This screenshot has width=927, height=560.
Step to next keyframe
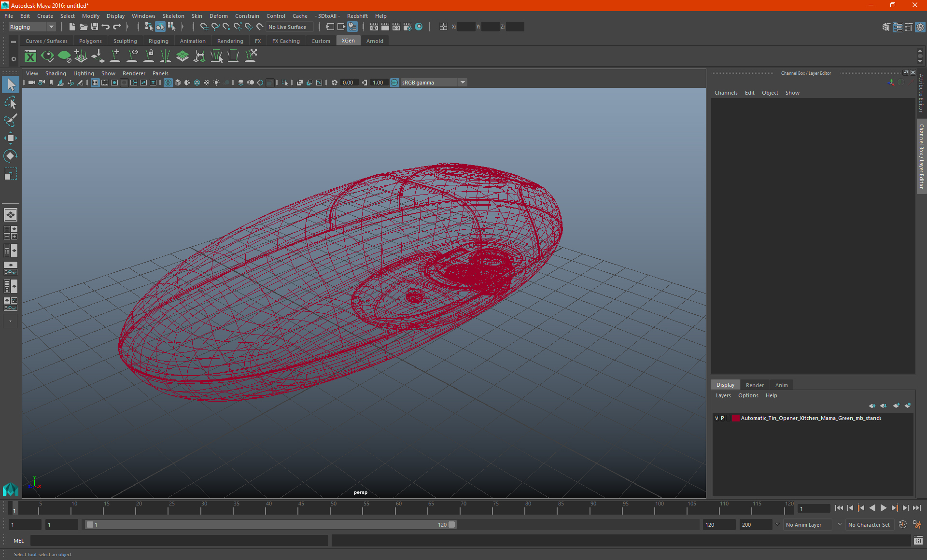(x=894, y=508)
